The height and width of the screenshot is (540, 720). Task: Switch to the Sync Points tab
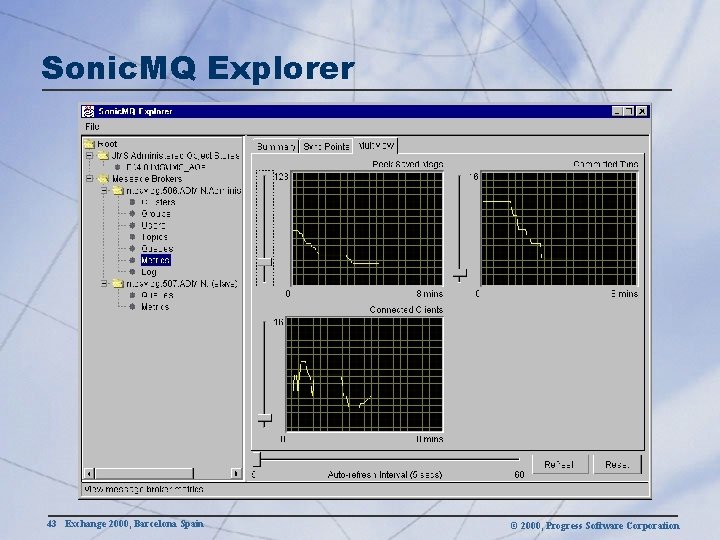pos(326,146)
